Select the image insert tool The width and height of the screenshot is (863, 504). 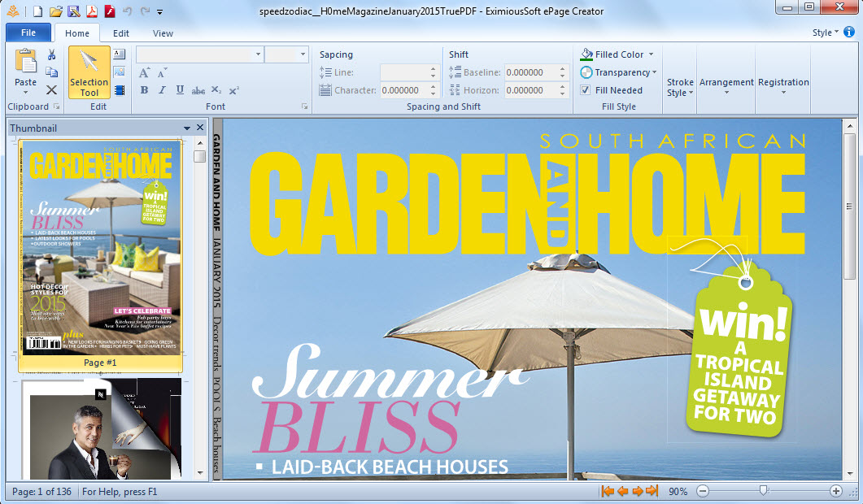119,72
